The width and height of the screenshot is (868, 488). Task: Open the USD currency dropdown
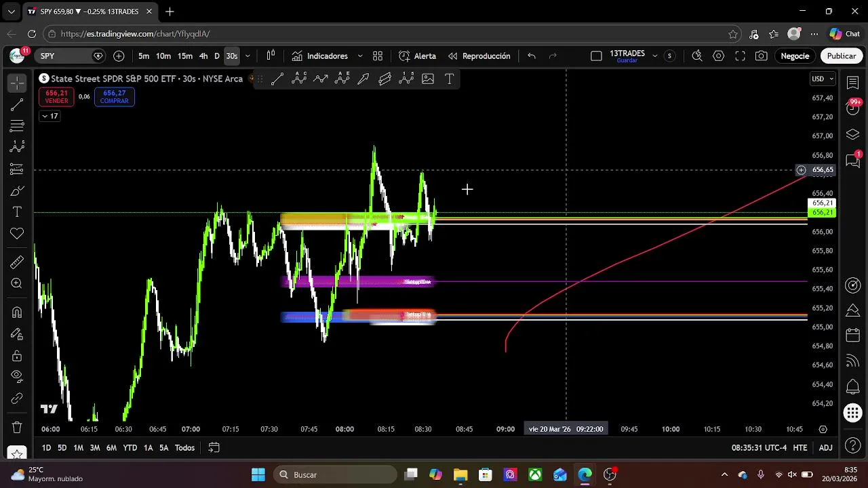[x=823, y=79]
